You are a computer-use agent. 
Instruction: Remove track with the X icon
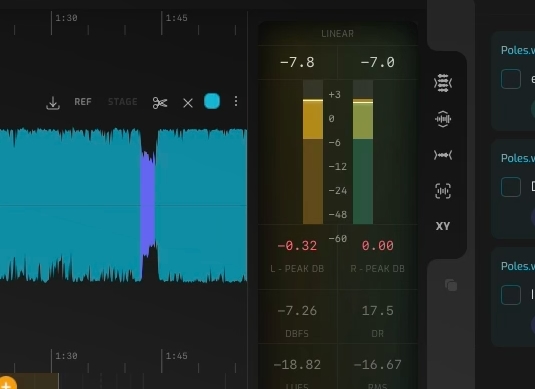tap(188, 103)
